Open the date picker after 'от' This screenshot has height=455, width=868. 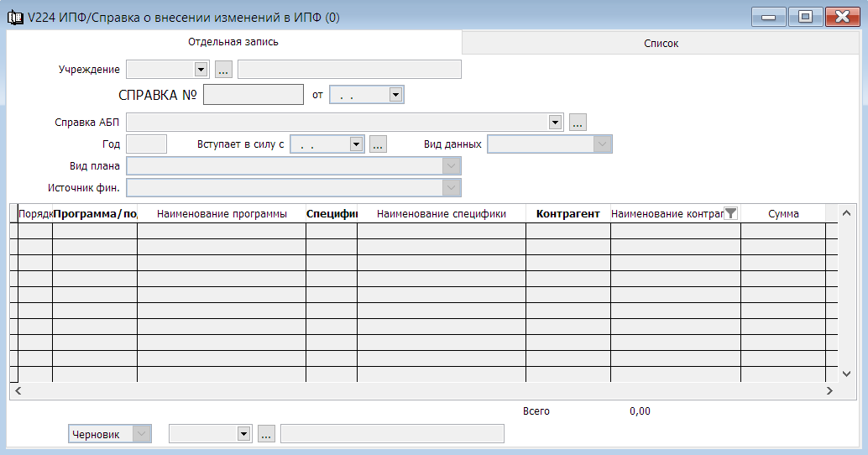[395, 95]
